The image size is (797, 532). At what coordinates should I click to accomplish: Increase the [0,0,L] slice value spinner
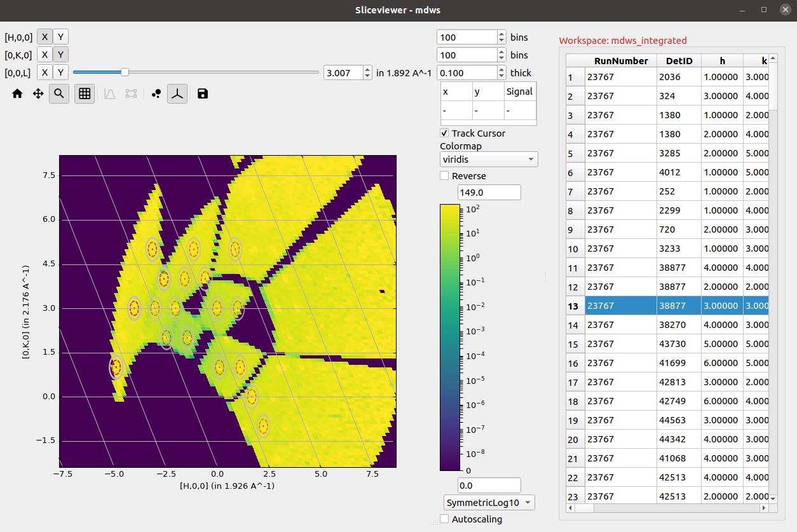click(367, 69)
